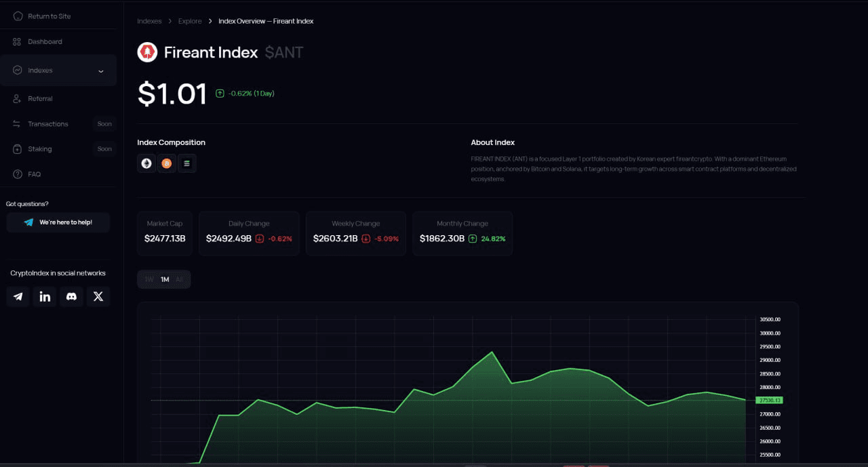Switch chart timeframe to 1W
Screen dimensions: 868x467
(x=149, y=279)
